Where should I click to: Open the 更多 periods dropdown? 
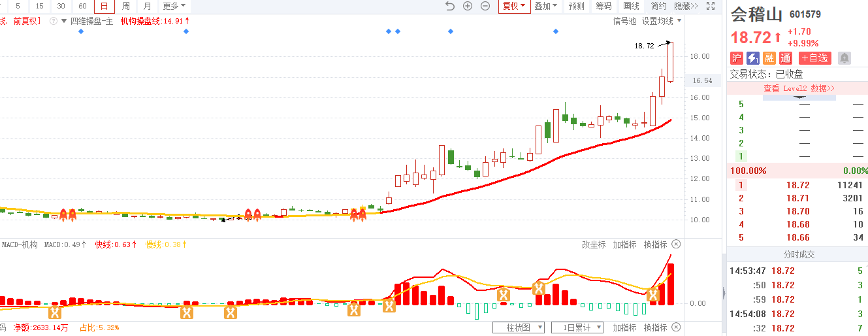pos(174,6)
